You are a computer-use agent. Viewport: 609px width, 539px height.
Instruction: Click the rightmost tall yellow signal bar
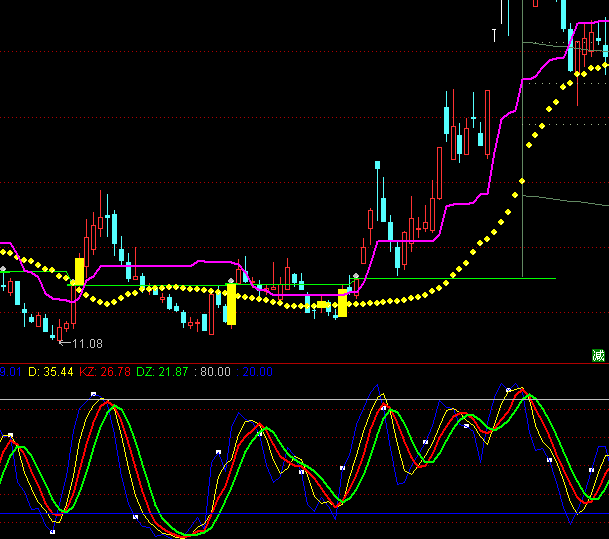tap(342, 303)
